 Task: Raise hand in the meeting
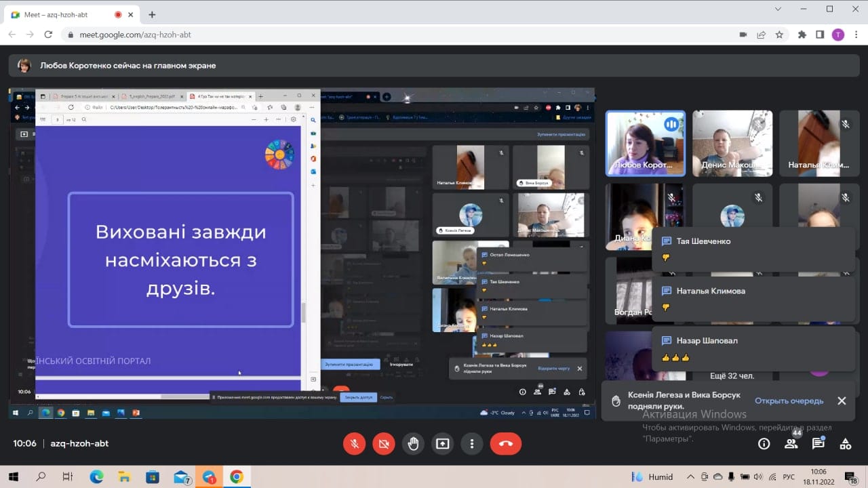[413, 444]
